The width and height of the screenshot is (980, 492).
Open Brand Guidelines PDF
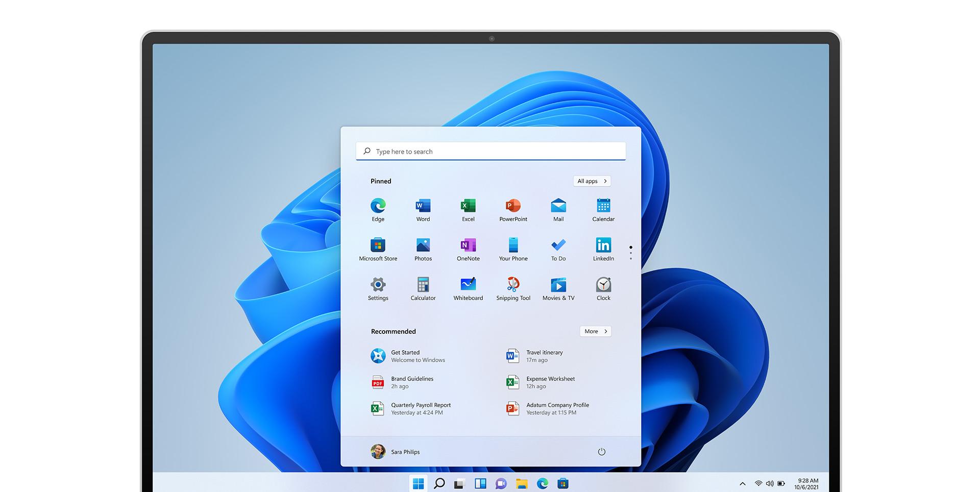coord(403,382)
